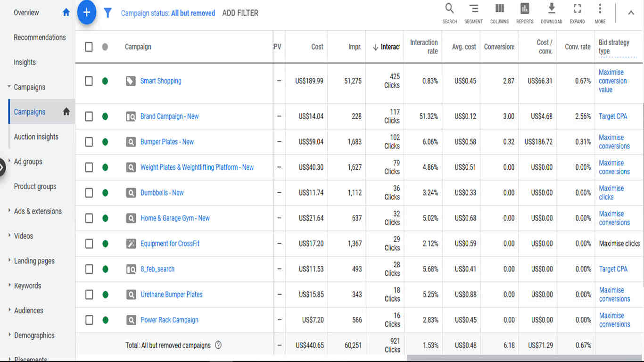Click the horizontal scrollbar at table bottom
The image size is (644, 362).
[x=525, y=358]
